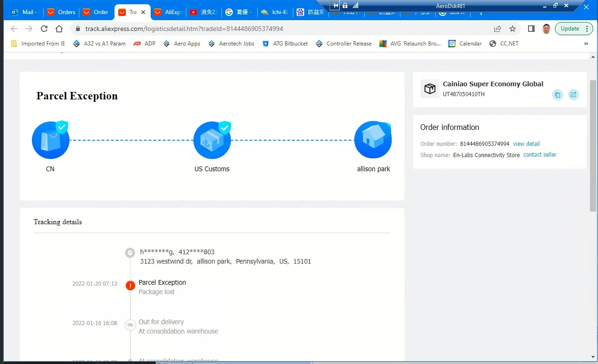This screenshot has width=598, height=364.
Task: Open the ADP bookmark
Action: pyautogui.click(x=145, y=44)
